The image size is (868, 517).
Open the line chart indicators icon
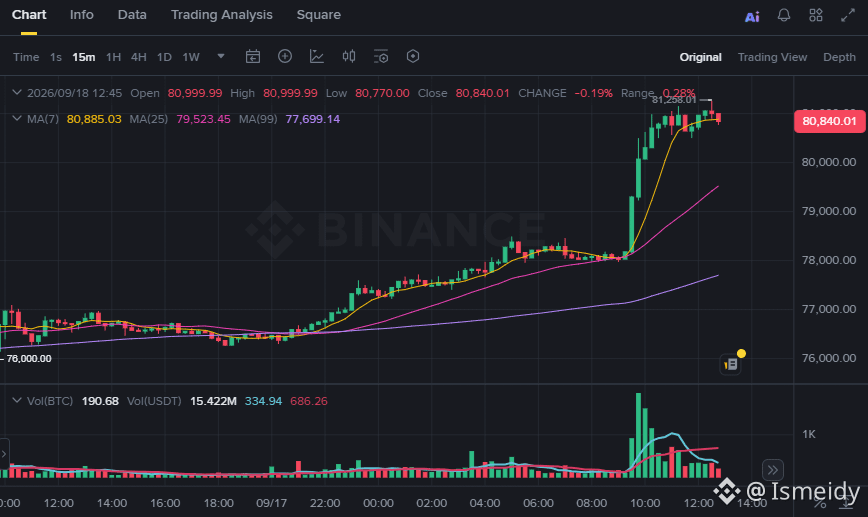(x=317, y=56)
